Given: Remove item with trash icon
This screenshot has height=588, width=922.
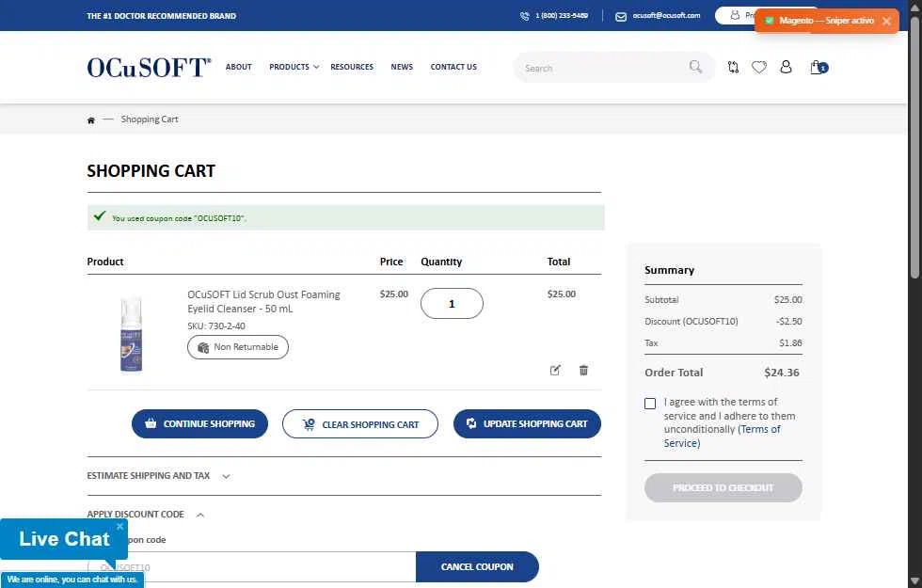Looking at the screenshot, I should point(583,370).
